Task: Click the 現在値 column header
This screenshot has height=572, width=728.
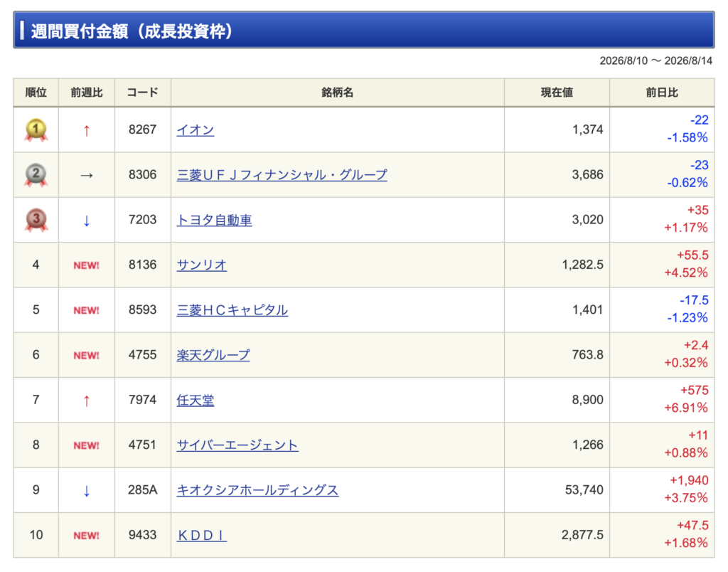Action: (x=557, y=92)
